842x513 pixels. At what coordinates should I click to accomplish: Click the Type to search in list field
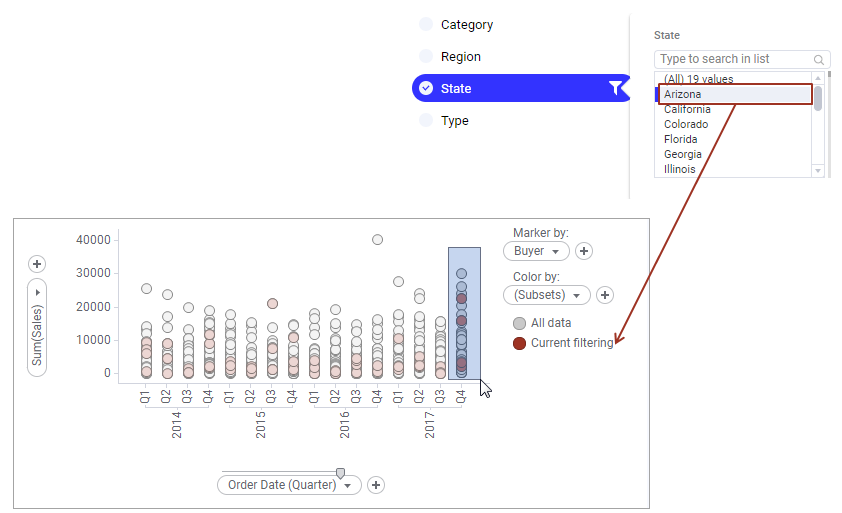[x=733, y=60]
